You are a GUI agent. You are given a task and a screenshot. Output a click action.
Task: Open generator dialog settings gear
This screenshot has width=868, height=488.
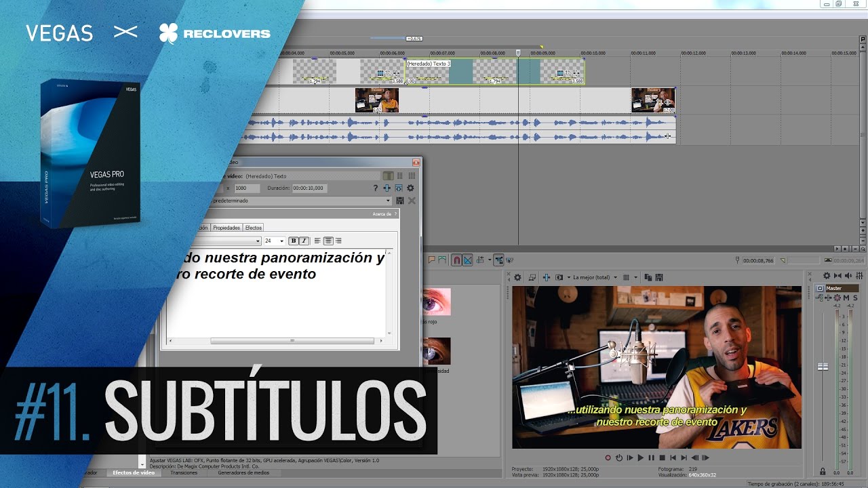pyautogui.click(x=410, y=188)
